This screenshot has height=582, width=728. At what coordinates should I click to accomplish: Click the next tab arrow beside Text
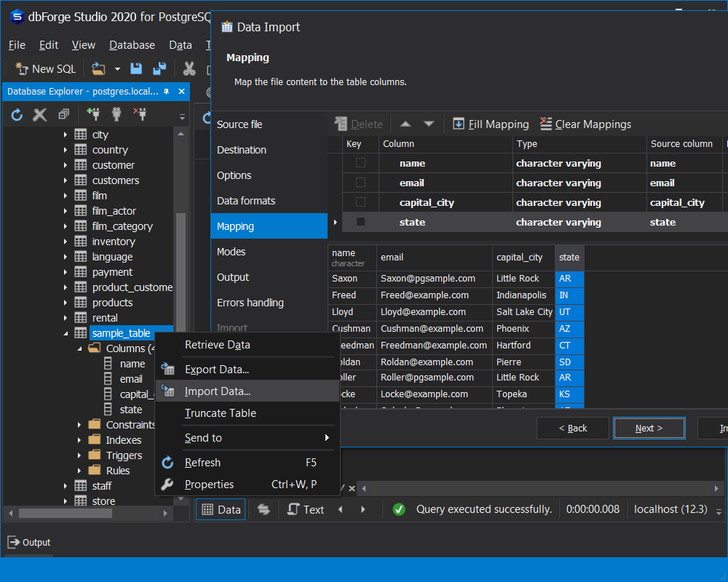pyautogui.click(x=363, y=509)
